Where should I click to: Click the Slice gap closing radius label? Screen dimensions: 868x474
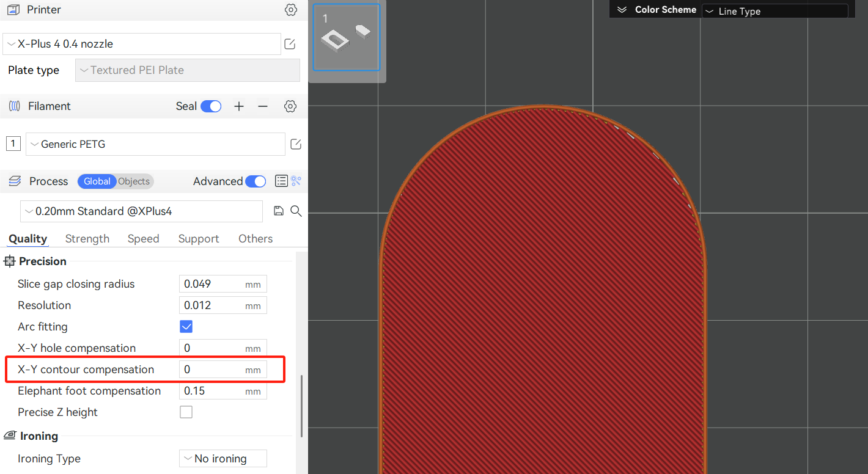pyautogui.click(x=76, y=284)
